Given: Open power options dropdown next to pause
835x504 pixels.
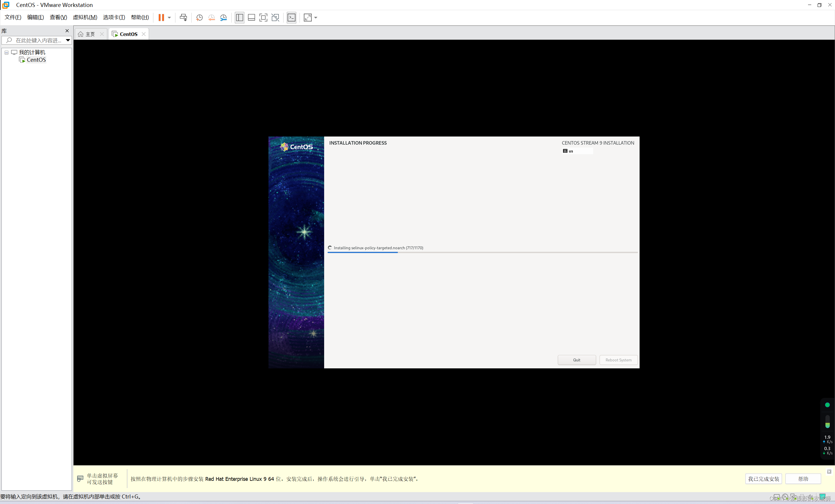Looking at the screenshot, I should [x=169, y=18].
